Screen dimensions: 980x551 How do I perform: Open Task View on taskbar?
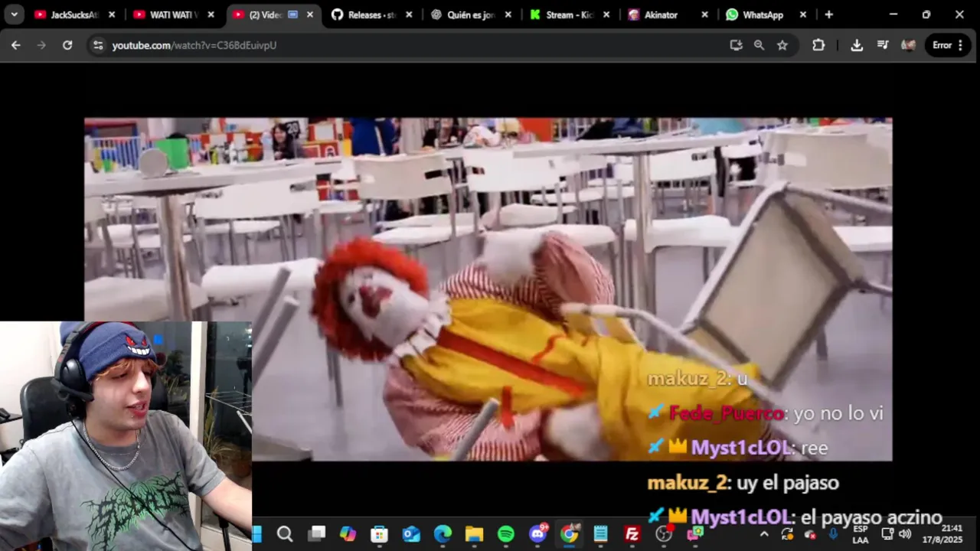point(317,534)
